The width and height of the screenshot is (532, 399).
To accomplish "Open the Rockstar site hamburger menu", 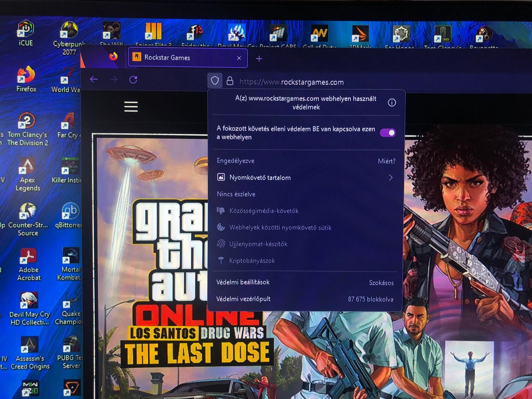I will (131, 106).
